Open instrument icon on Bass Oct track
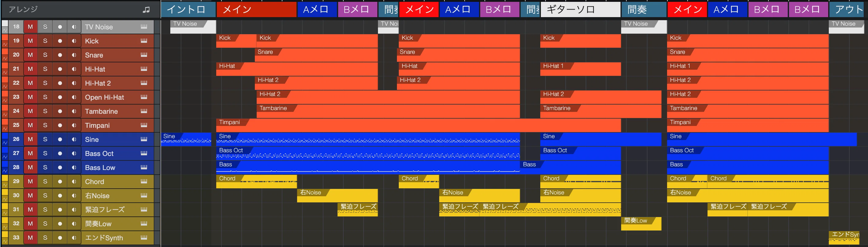The height and width of the screenshot is (247, 868). 144,153
